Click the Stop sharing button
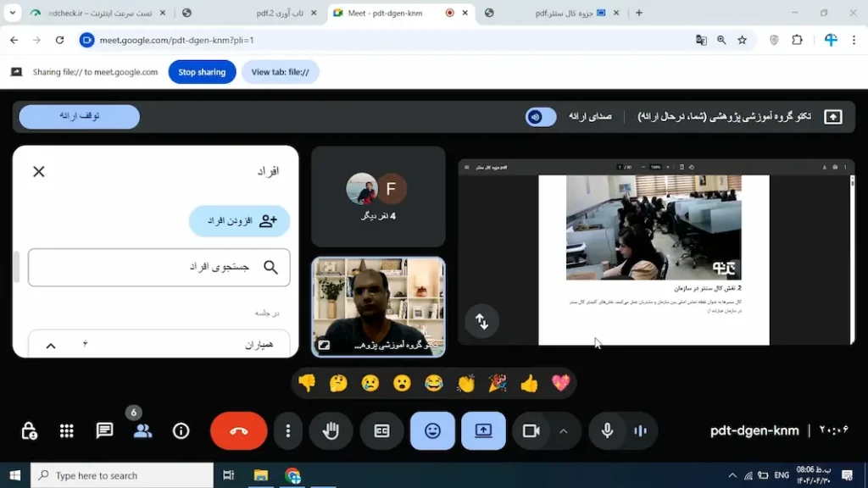The width and height of the screenshot is (868, 488). click(202, 72)
